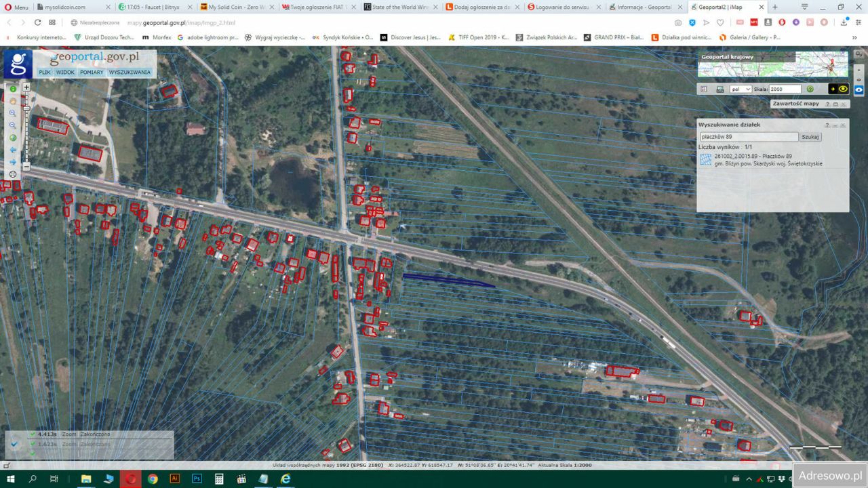Image resolution: width=868 pixels, height=488 pixels.
Task: Click the full extent globe tool
Action: point(13,138)
